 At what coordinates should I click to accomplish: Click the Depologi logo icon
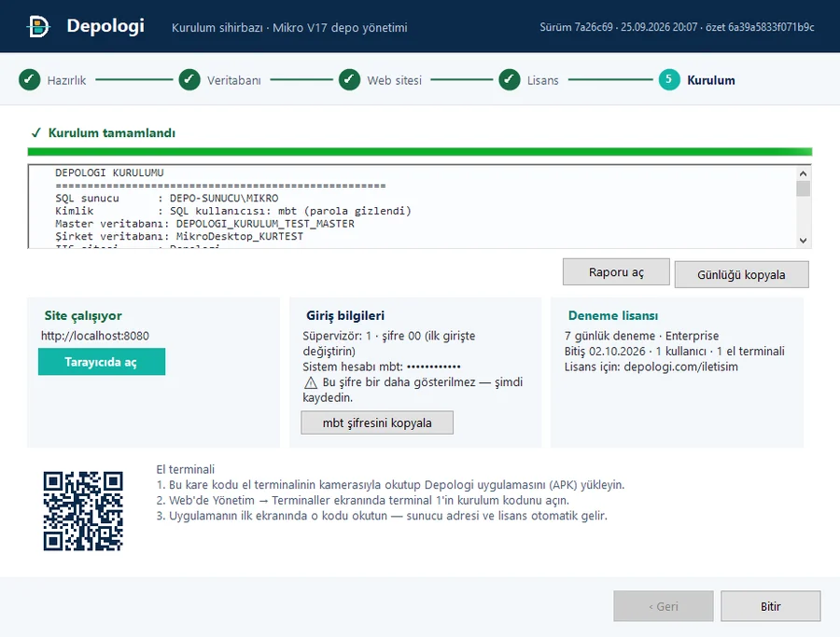coord(38,26)
